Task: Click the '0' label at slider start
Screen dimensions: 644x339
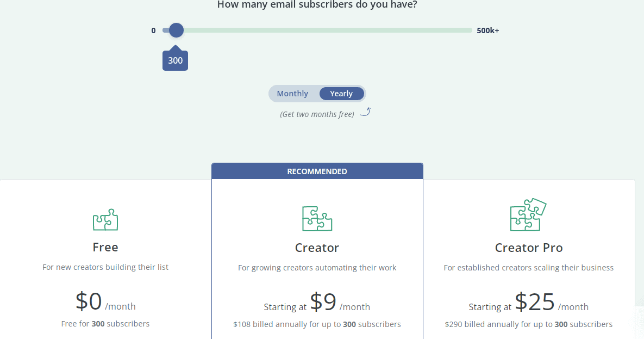Action: click(153, 30)
